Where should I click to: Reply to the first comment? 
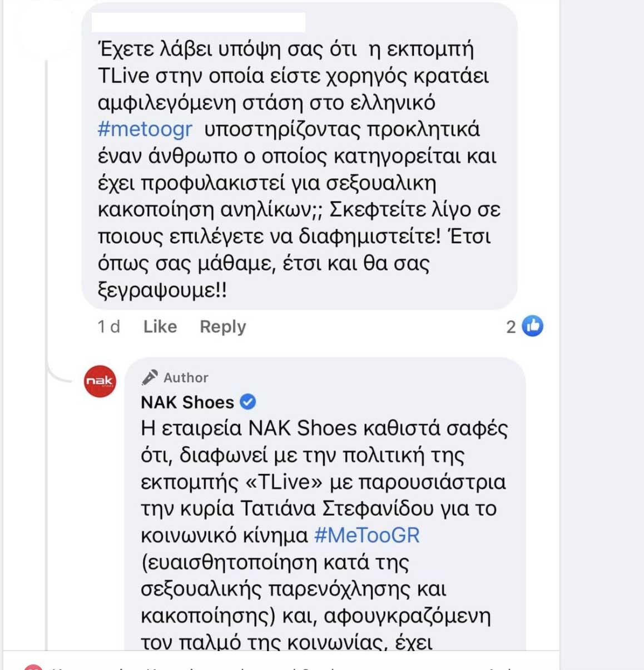(222, 327)
